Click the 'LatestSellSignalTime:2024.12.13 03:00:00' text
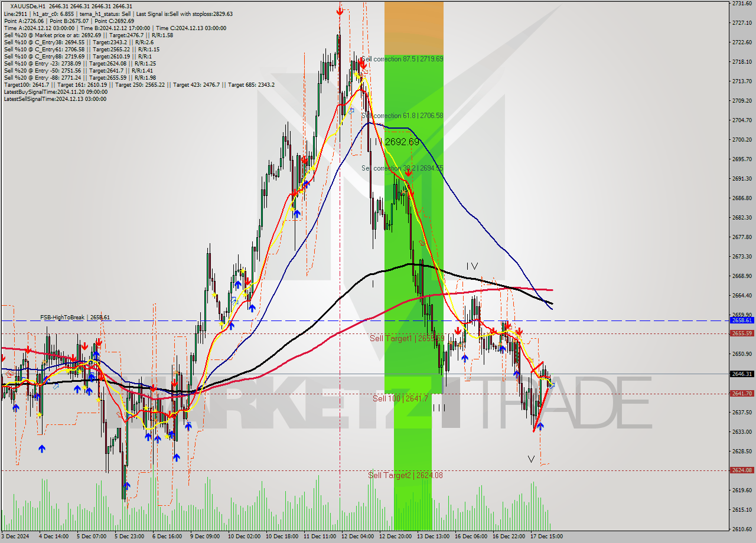This screenshot has height=543, width=756. 56,99
